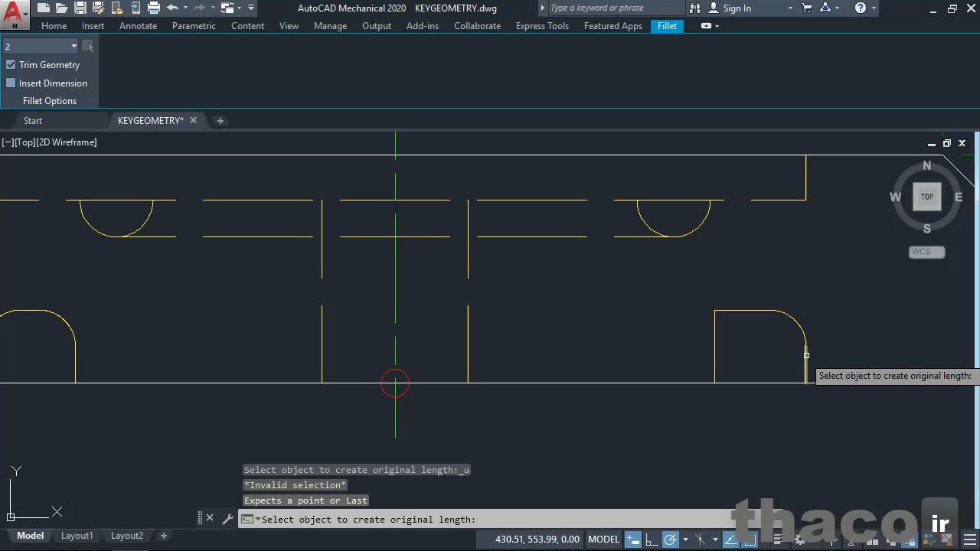The height and width of the screenshot is (551, 980).
Task: Add a new file tab with plus
Action: click(220, 121)
